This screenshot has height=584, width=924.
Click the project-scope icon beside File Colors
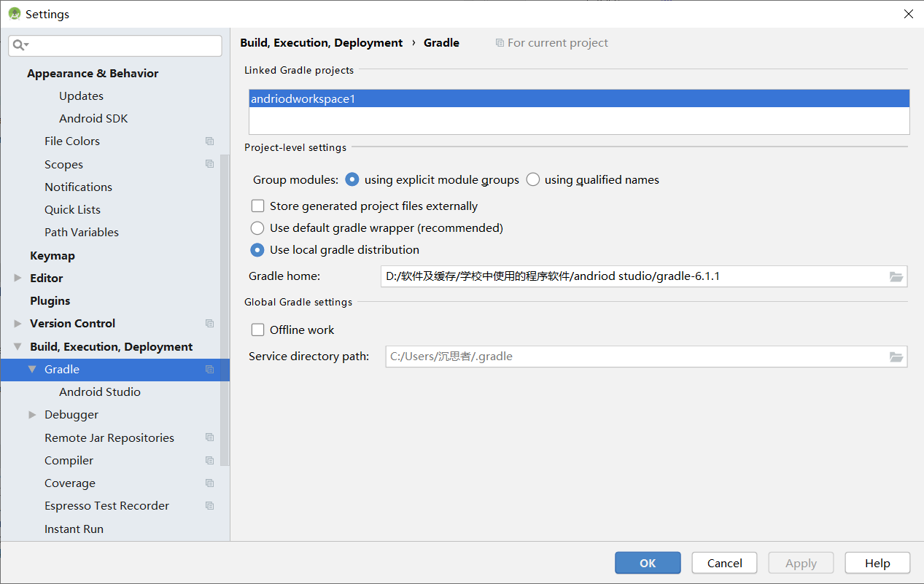[210, 141]
